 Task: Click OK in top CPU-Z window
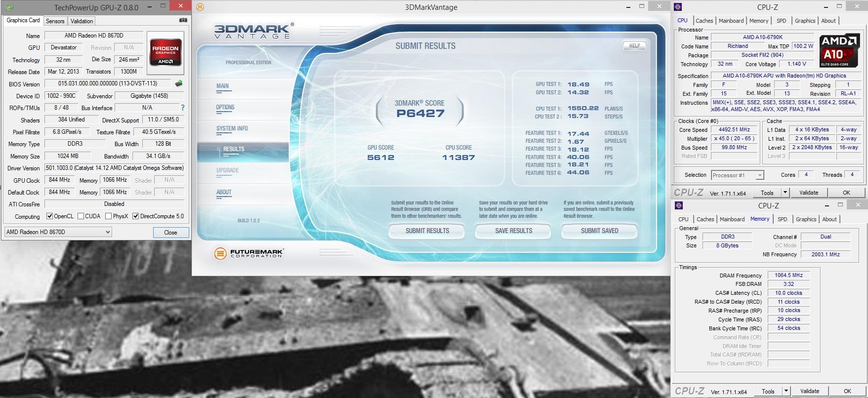pos(846,193)
